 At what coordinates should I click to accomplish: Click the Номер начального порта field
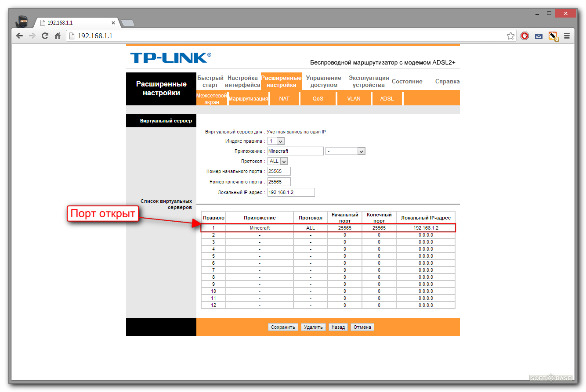(x=279, y=171)
